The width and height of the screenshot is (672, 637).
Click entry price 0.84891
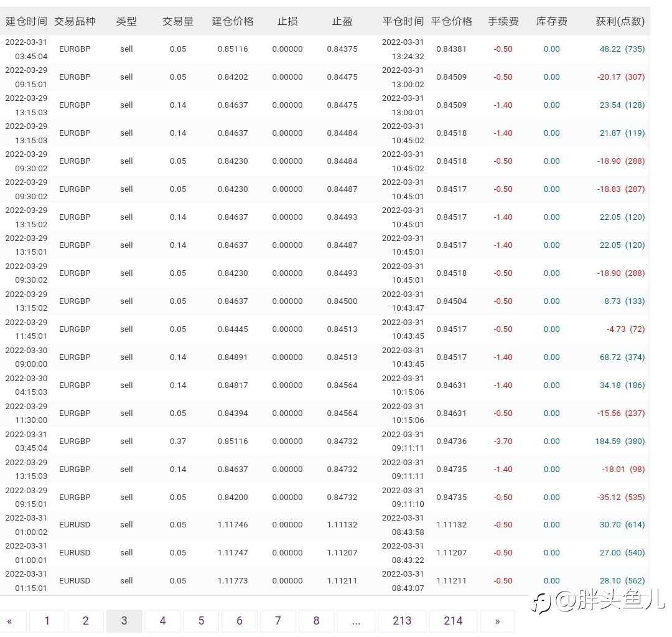pyautogui.click(x=233, y=357)
